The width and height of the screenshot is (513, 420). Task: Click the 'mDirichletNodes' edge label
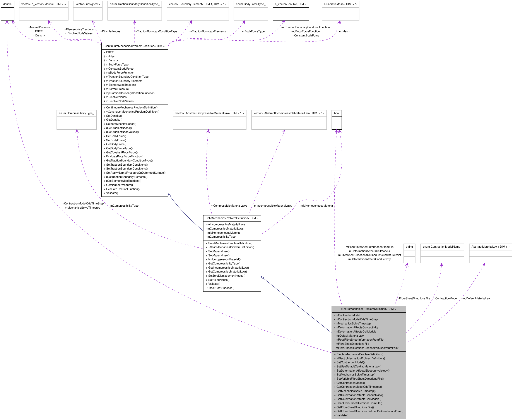click(x=110, y=31)
